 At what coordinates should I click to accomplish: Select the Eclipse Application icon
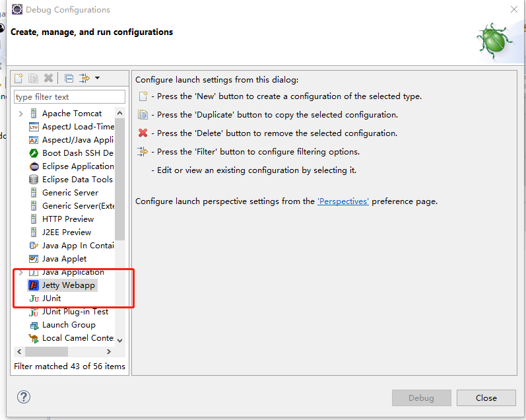pyautogui.click(x=34, y=166)
